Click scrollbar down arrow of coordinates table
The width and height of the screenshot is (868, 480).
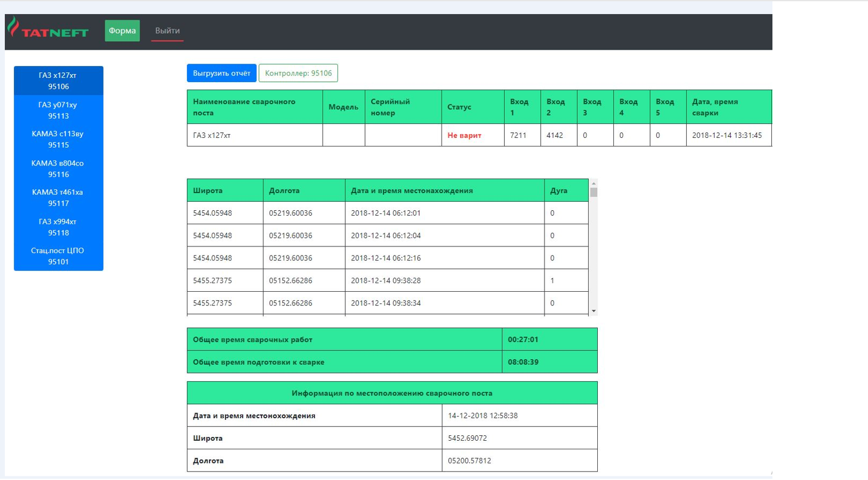[594, 311]
